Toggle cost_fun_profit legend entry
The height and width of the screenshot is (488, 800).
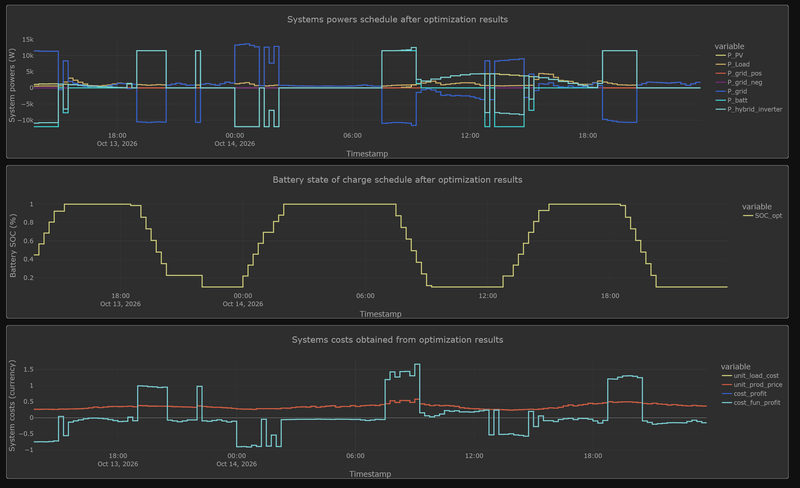[x=751, y=403]
